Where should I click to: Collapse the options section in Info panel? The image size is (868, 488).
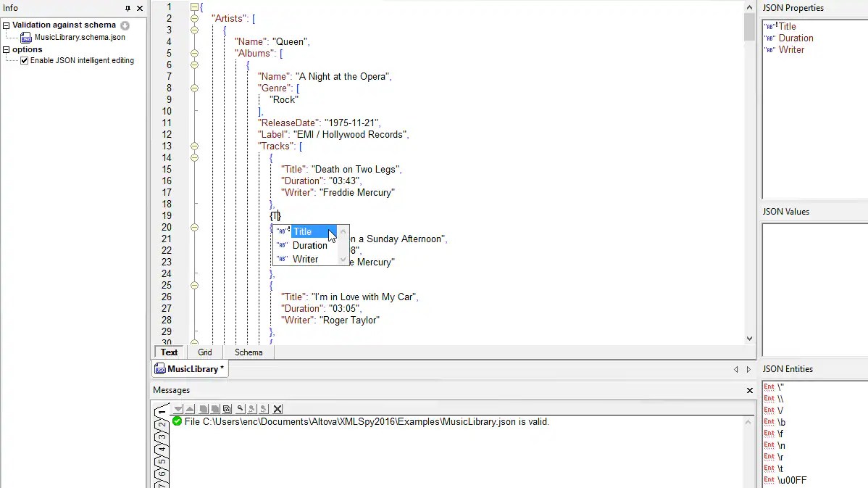pos(6,49)
